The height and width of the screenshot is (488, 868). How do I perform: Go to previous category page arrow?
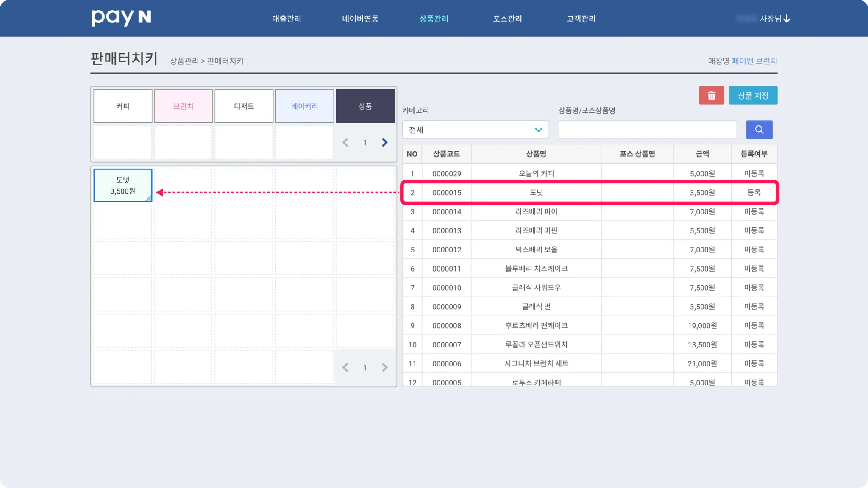point(345,142)
